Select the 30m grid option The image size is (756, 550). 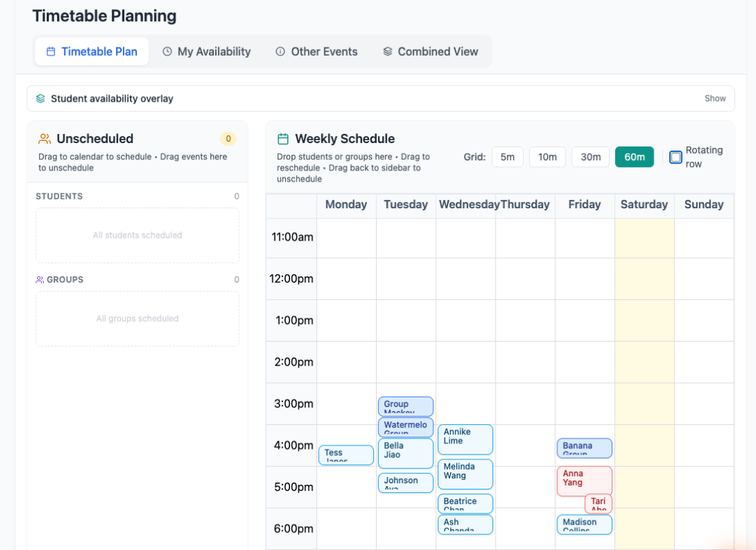point(590,157)
